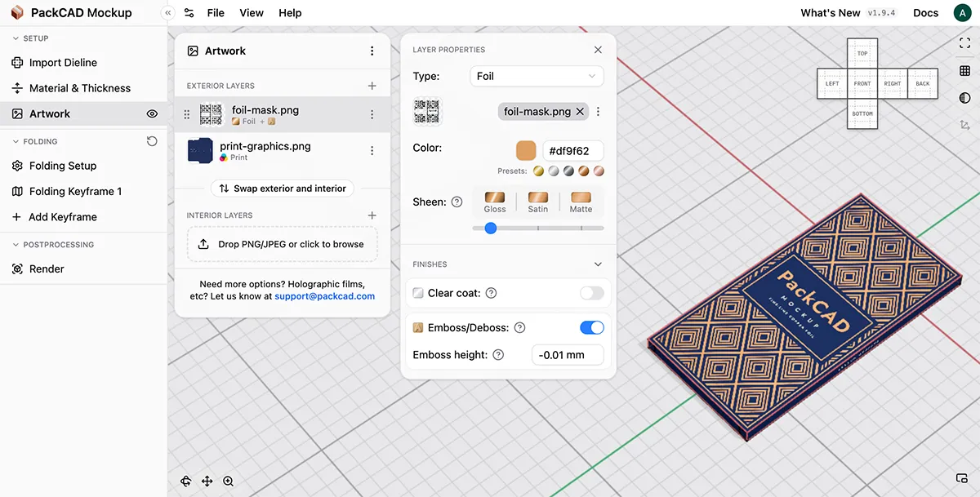Viewport: 980px width, 497px height.
Task: Select the Gloss sheen option
Action: (x=495, y=202)
